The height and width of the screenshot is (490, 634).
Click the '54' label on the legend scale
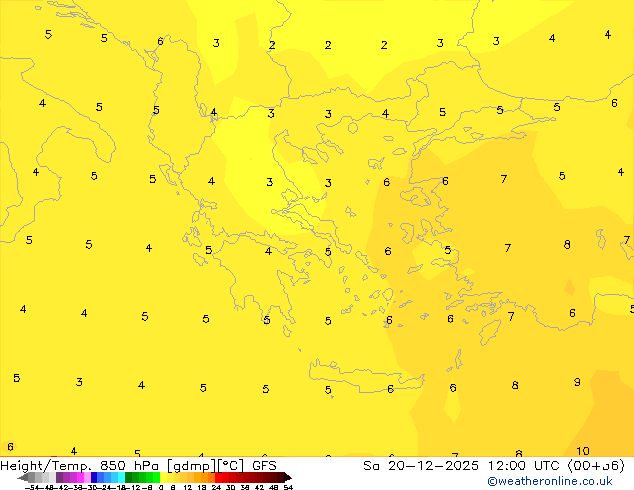coord(288,487)
